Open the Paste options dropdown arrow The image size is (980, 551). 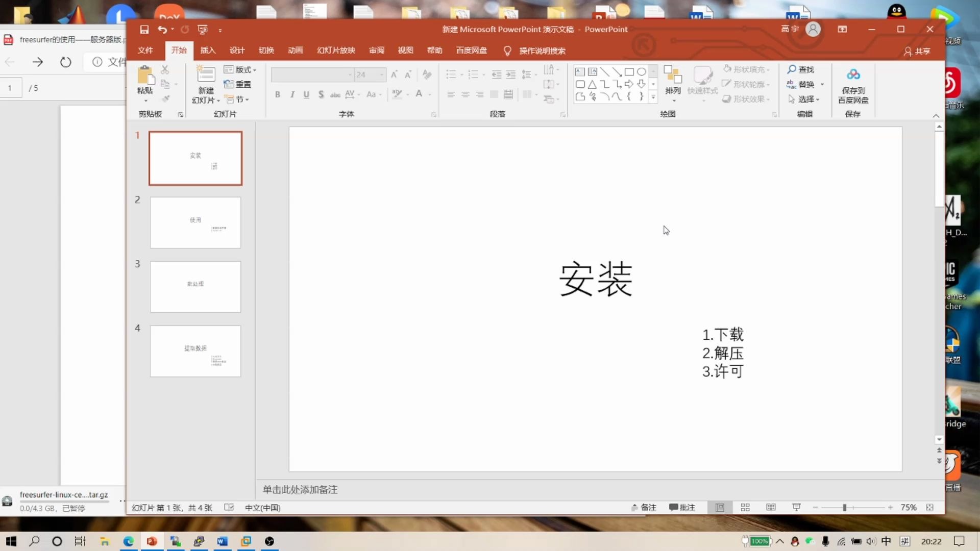pyautogui.click(x=145, y=101)
